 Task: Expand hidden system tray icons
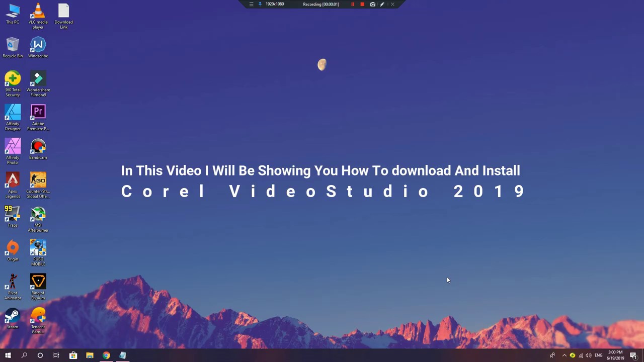(564, 355)
